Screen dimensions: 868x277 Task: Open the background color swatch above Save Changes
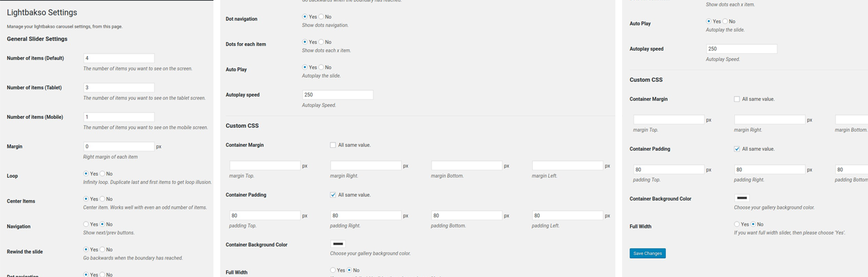(x=742, y=199)
